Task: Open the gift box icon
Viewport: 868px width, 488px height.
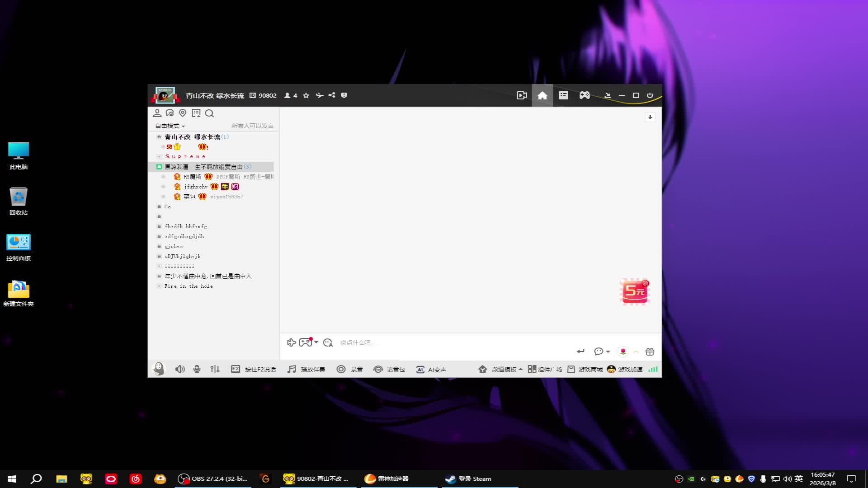Action: tap(650, 352)
